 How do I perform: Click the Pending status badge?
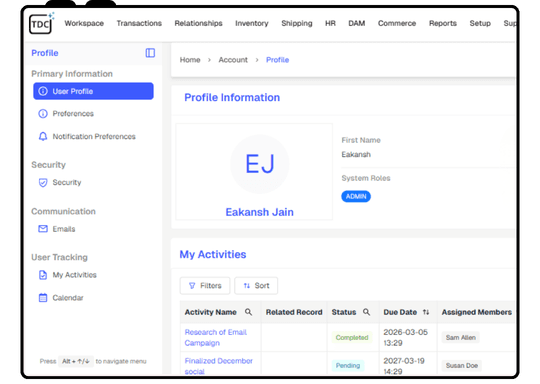point(348,365)
